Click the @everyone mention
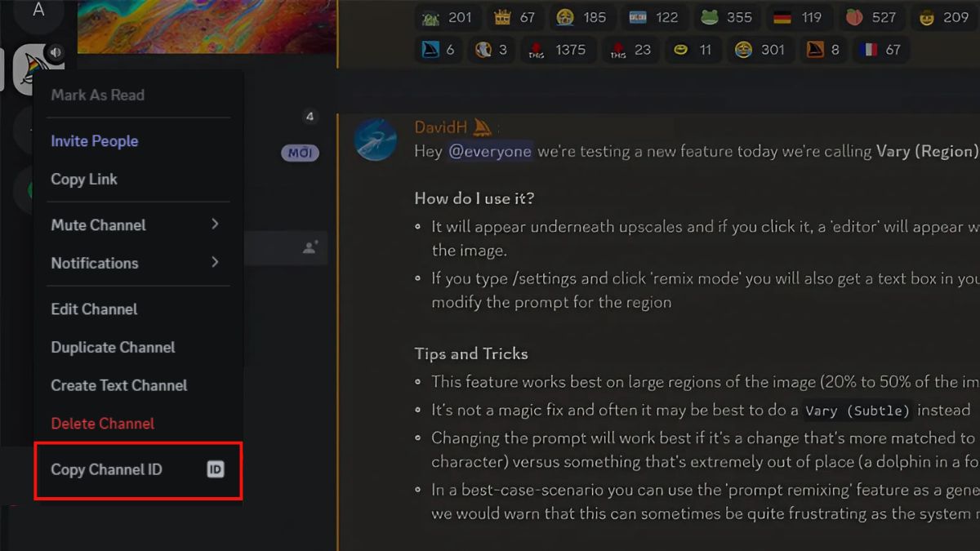This screenshot has width=980, height=551. pos(490,151)
